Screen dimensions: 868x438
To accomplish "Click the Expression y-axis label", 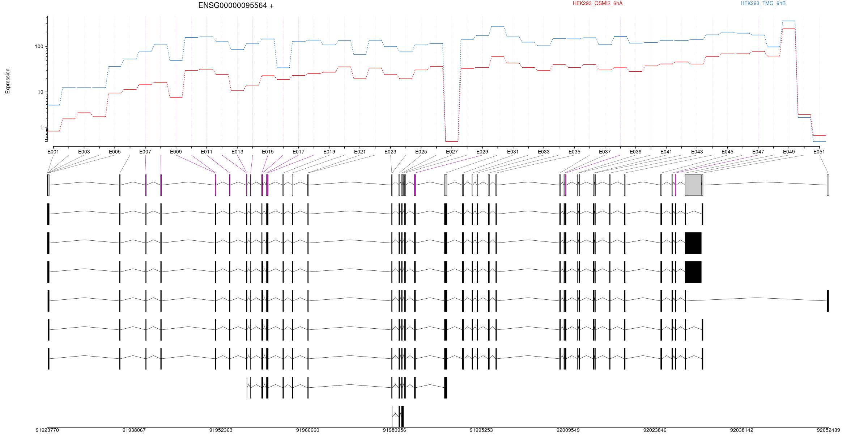I will (8, 81).
